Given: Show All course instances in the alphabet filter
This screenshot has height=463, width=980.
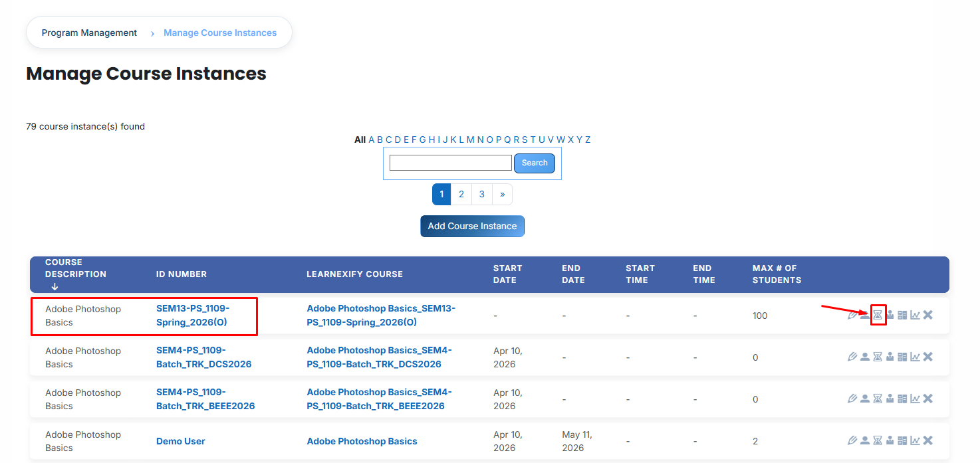Looking at the screenshot, I should coord(360,139).
